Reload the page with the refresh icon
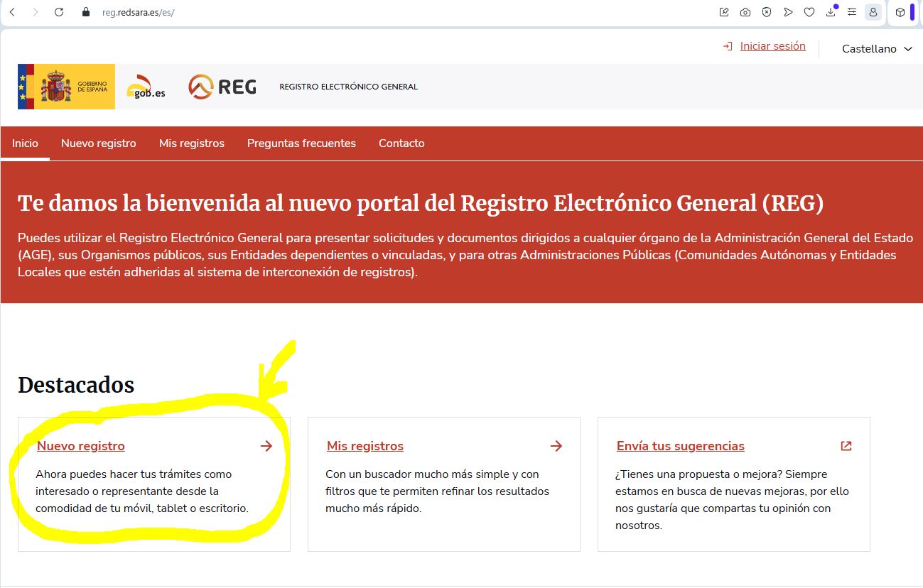 click(59, 12)
